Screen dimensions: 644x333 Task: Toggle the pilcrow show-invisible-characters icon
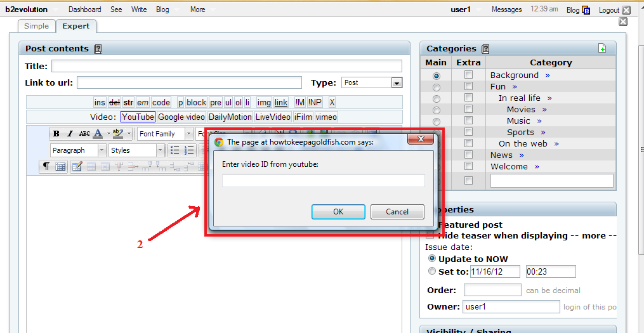(x=46, y=166)
